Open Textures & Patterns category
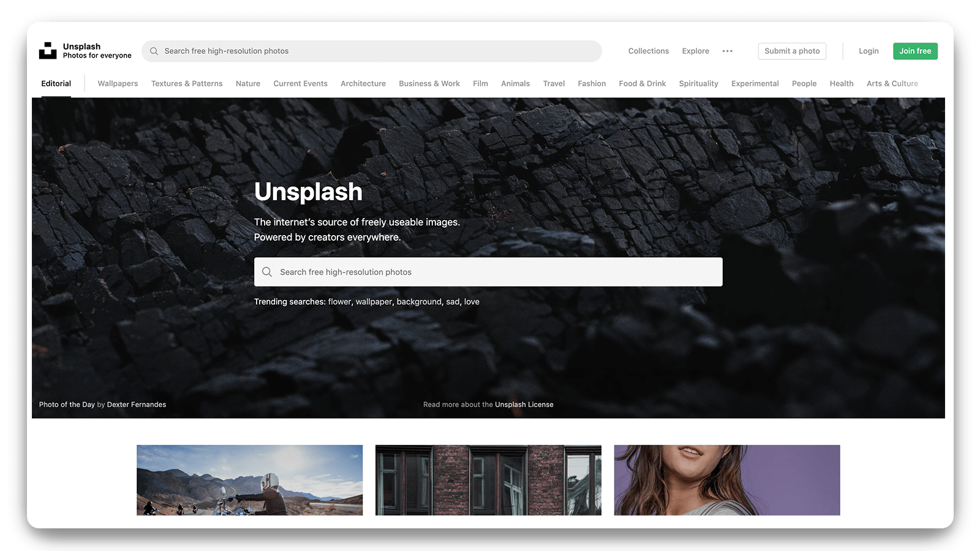The height and width of the screenshot is (551, 980). [187, 84]
